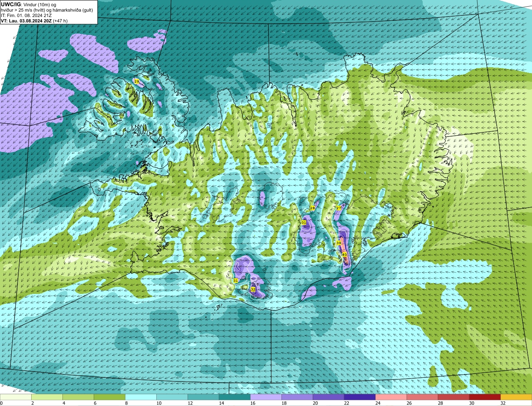The image size is (532, 406).
Task: Click the initial time 'IT: Fim. 01. 08. 2024 21Z'
Action: pos(26,15)
